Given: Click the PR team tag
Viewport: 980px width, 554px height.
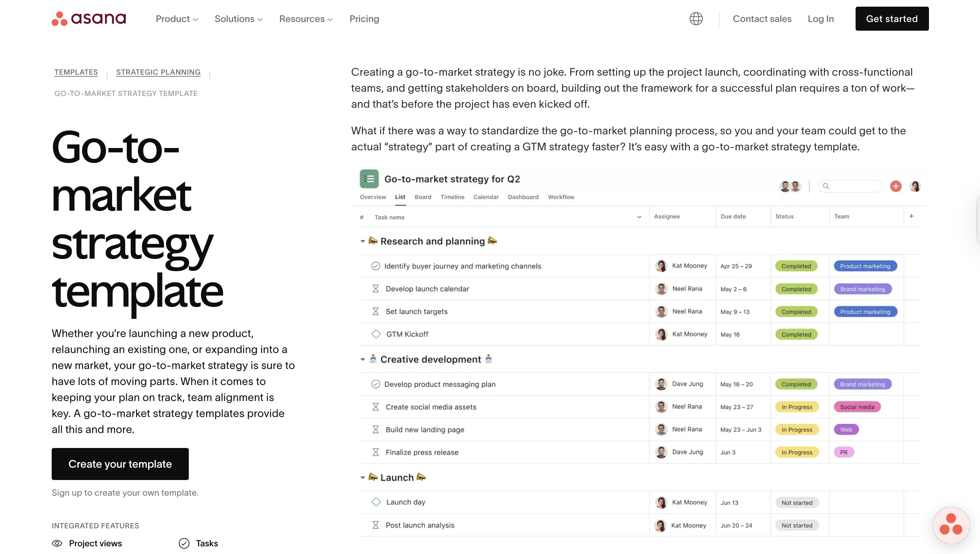Looking at the screenshot, I should tap(844, 452).
